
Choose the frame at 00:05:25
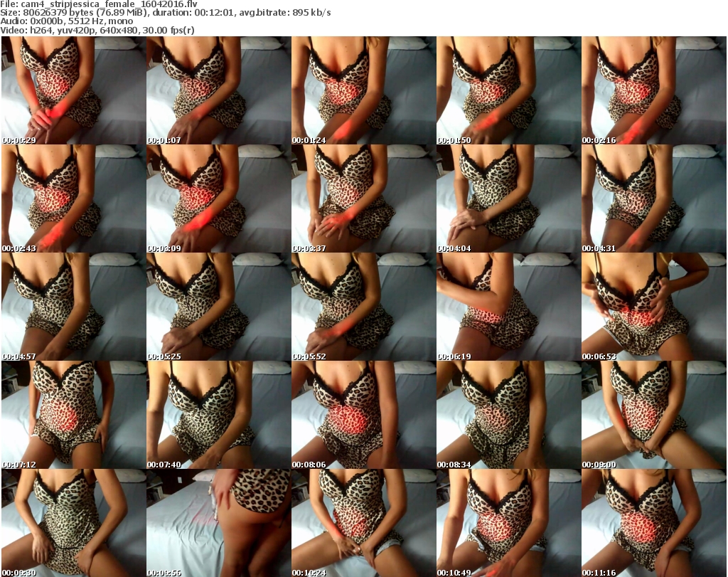[x=219, y=307]
